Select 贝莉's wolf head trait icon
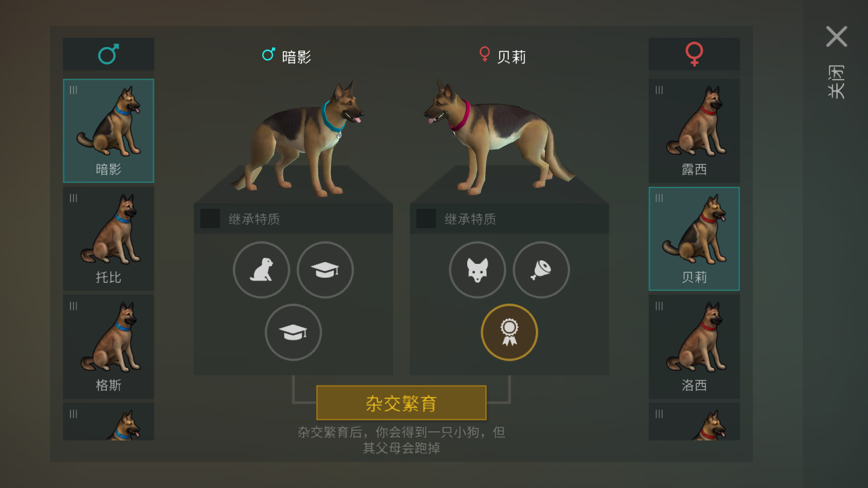 (477, 270)
